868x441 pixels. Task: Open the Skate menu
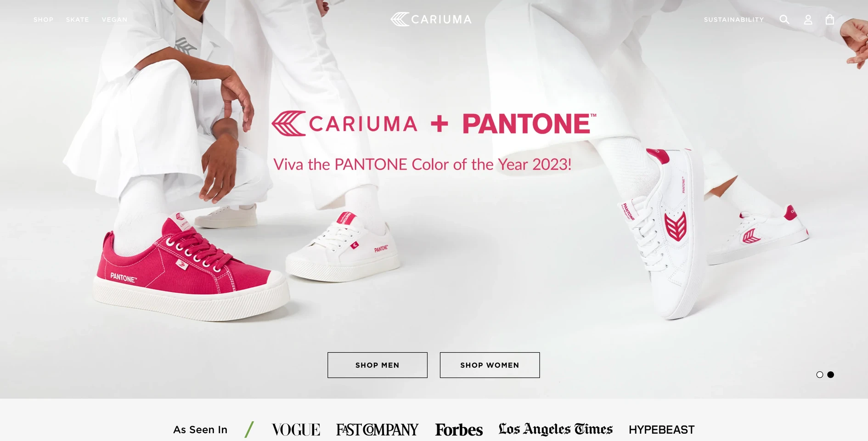point(78,20)
